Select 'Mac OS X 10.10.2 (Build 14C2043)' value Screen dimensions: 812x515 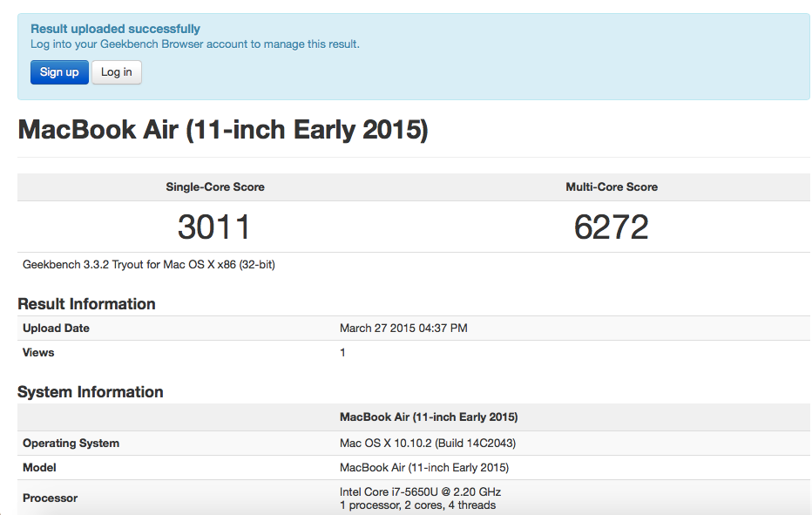click(x=428, y=443)
